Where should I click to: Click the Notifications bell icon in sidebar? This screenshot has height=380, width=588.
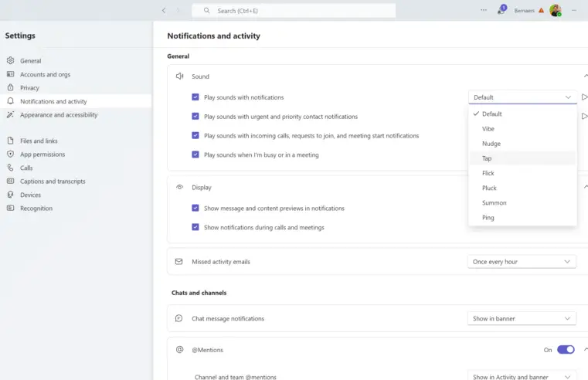click(x=11, y=101)
